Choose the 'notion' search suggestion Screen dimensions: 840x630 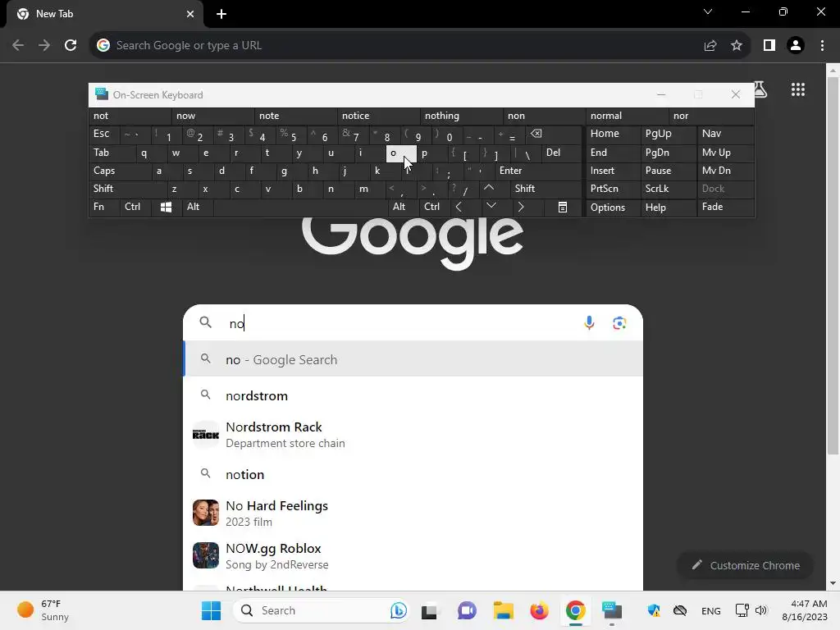tap(413, 474)
